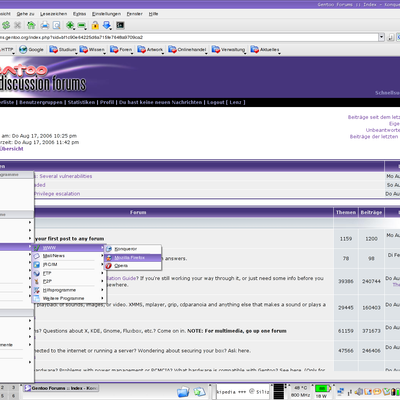Open the IRC/IM submenu entry

[69, 265]
